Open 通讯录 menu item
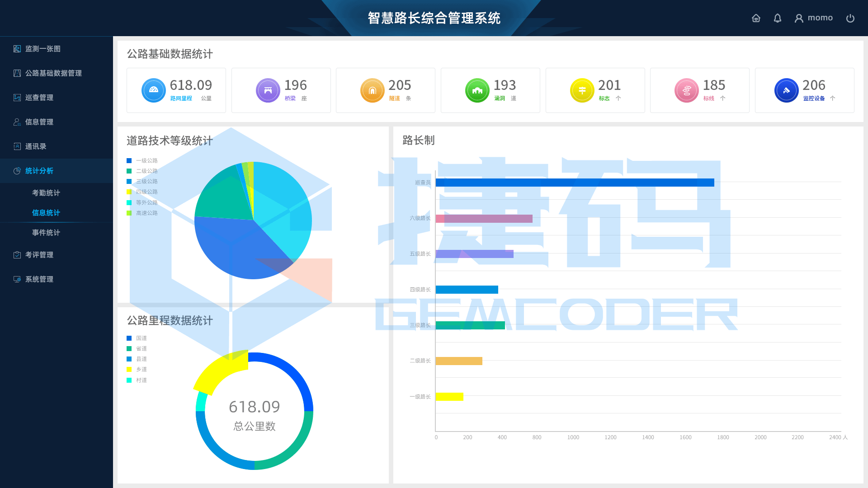 56,146
